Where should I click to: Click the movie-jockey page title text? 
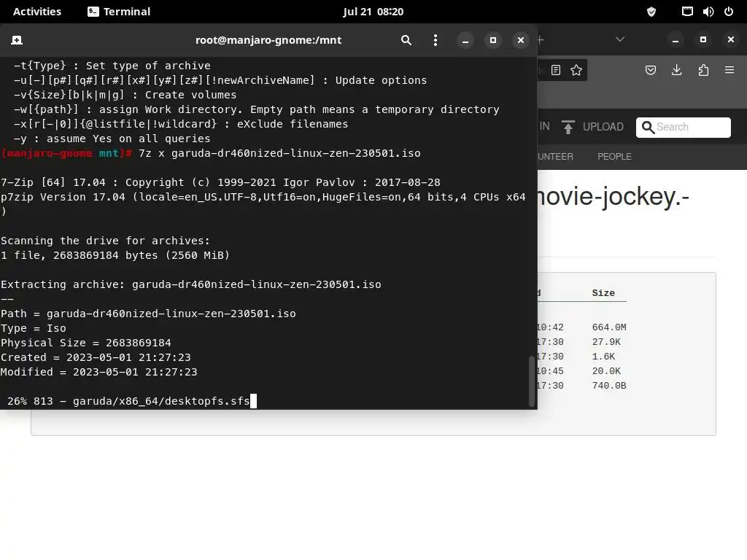(613, 196)
